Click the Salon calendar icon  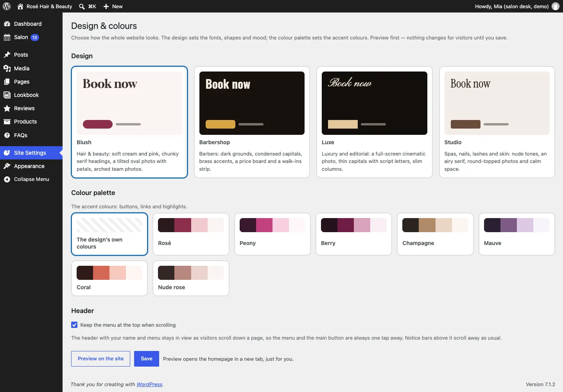tap(7, 38)
